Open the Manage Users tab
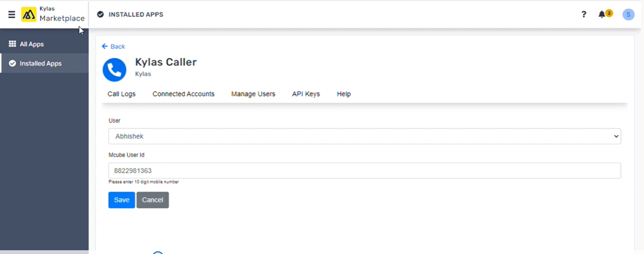 253,94
